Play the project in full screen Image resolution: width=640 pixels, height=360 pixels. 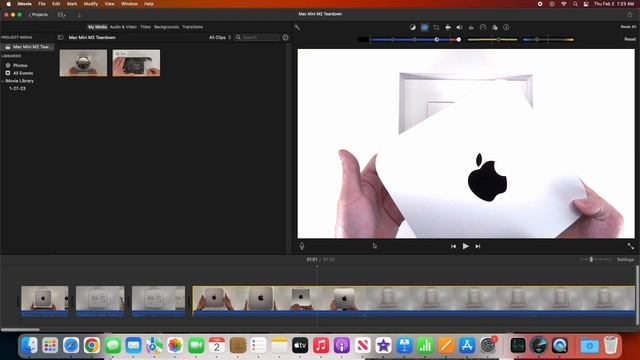[x=631, y=246]
